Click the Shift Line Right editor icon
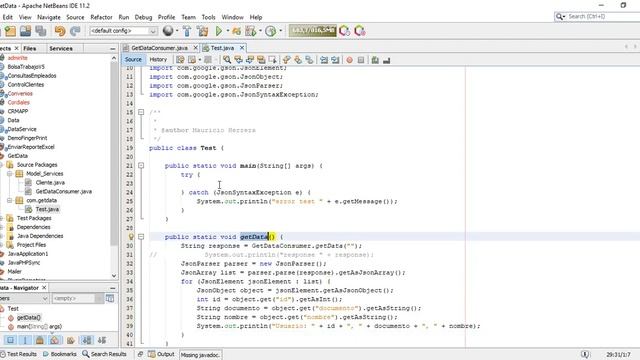 tap(335, 60)
